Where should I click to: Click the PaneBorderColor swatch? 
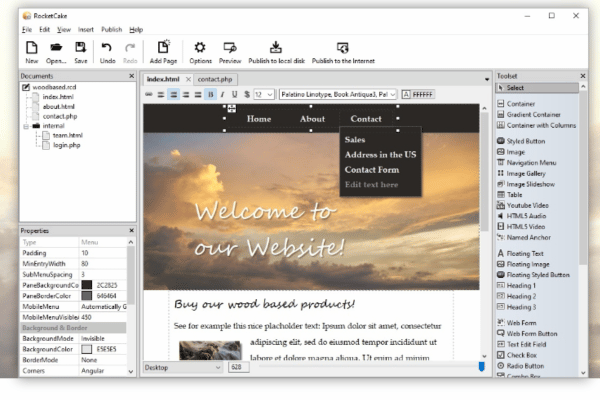[87, 296]
